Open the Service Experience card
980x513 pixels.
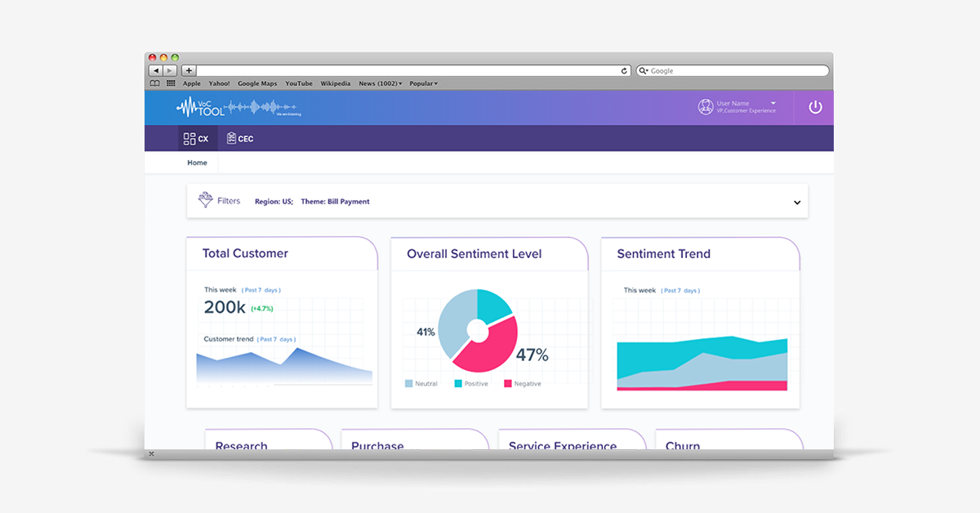click(x=572, y=439)
